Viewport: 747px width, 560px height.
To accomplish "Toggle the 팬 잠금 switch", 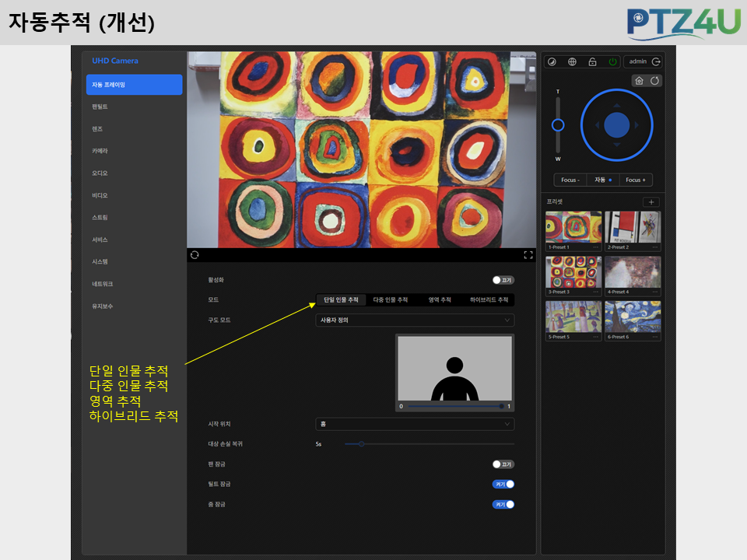I will tap(503, 464).
